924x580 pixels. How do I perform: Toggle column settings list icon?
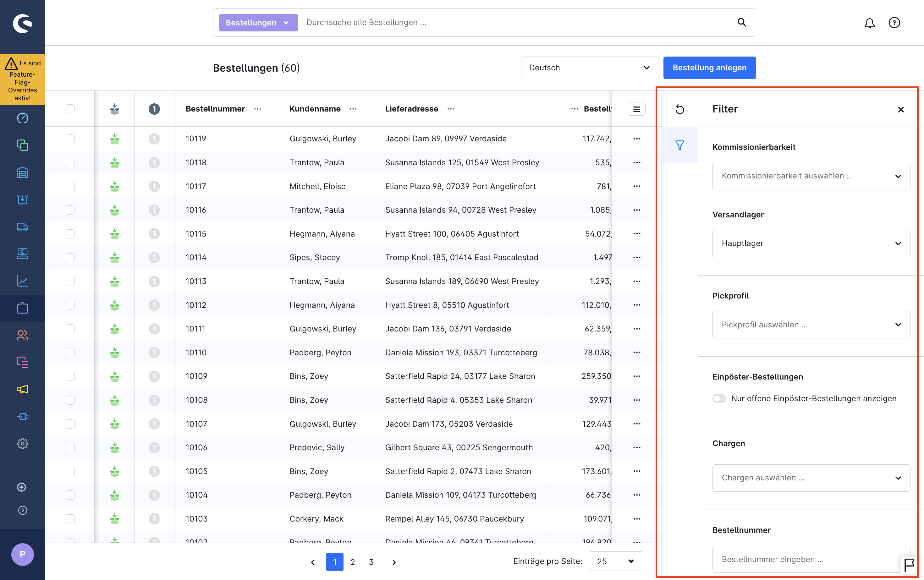636,109
